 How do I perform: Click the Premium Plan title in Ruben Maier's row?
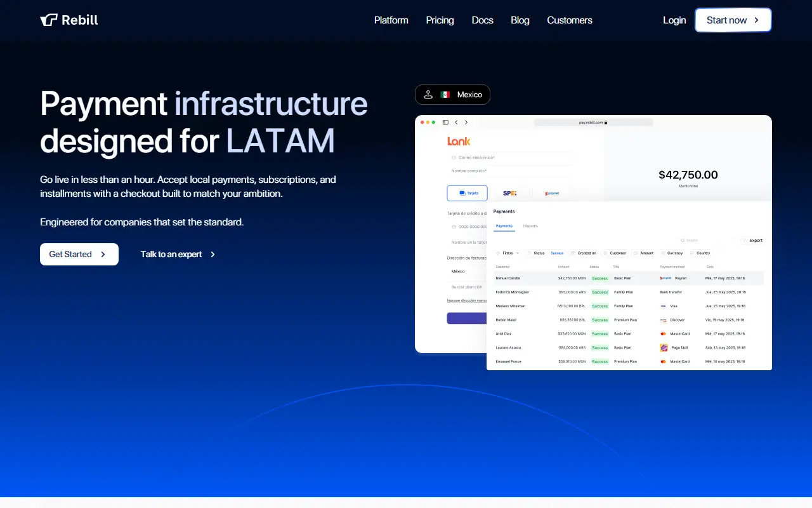625,320
